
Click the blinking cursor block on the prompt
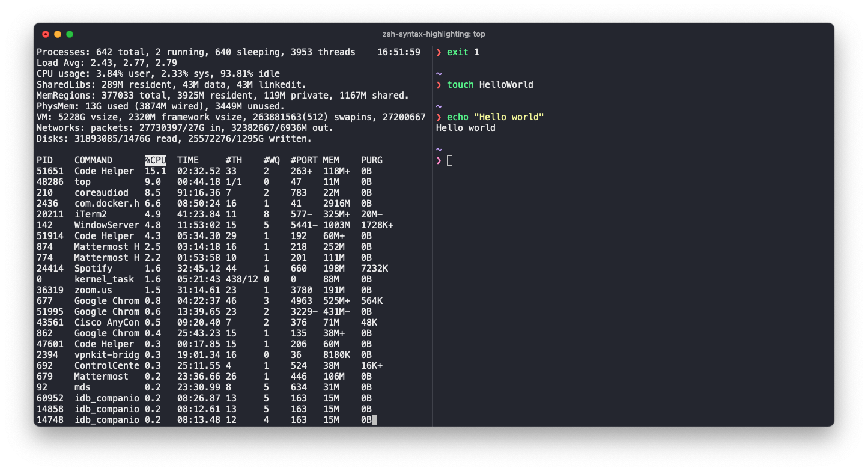pos(450,160)
